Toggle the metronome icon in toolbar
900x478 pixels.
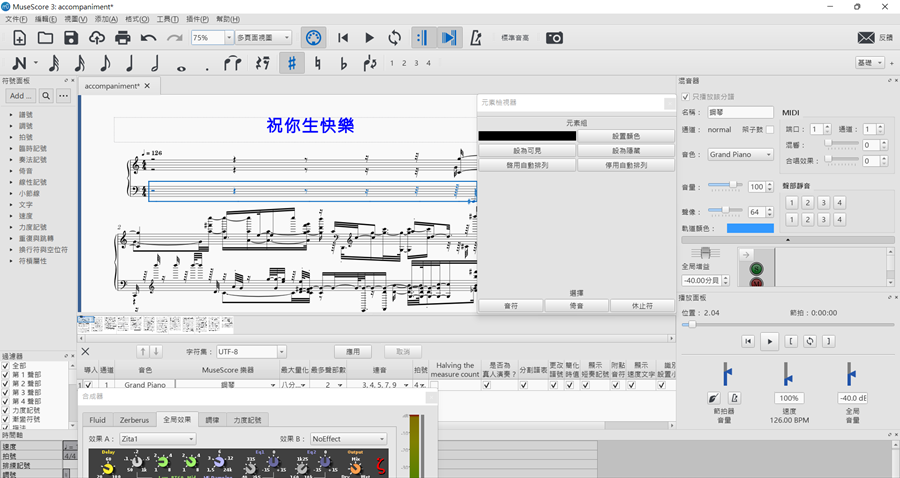click(x=476, y=38)
